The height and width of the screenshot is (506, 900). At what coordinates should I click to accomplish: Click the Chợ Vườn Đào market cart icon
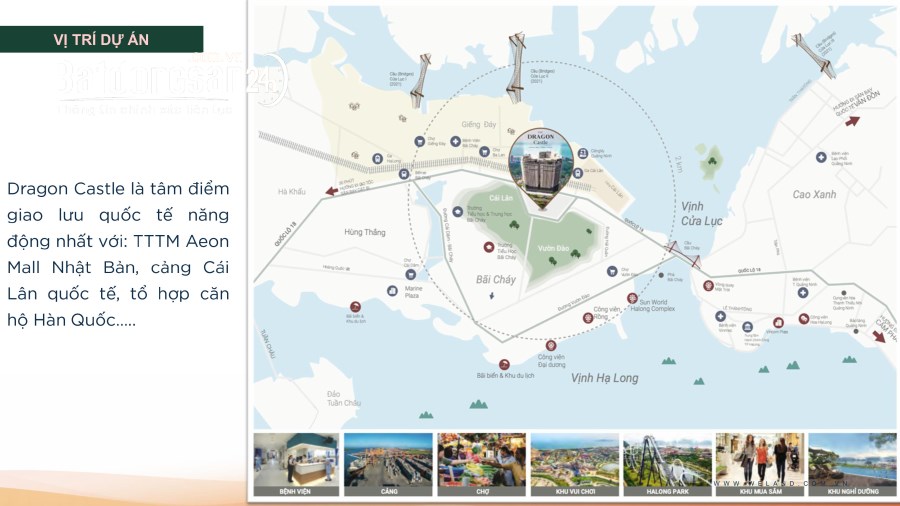[x=612, y=271]
